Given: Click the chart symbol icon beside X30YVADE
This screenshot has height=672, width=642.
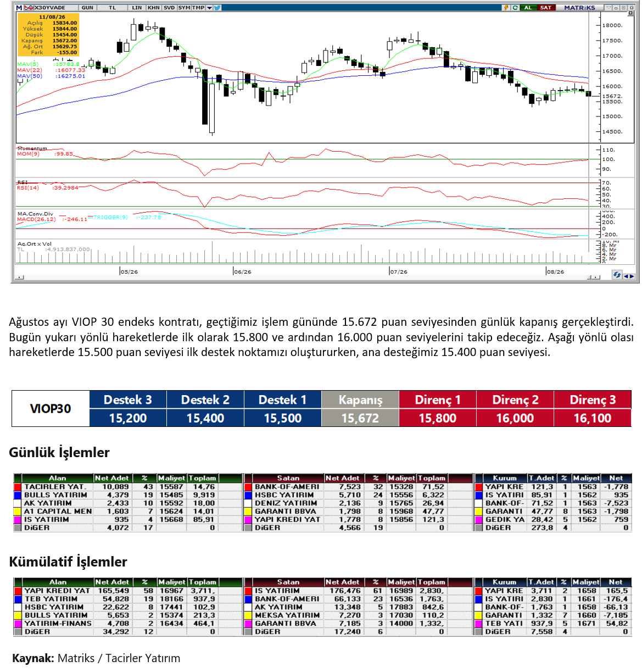Looking at the screenshot, I should (x=29, y=8).
